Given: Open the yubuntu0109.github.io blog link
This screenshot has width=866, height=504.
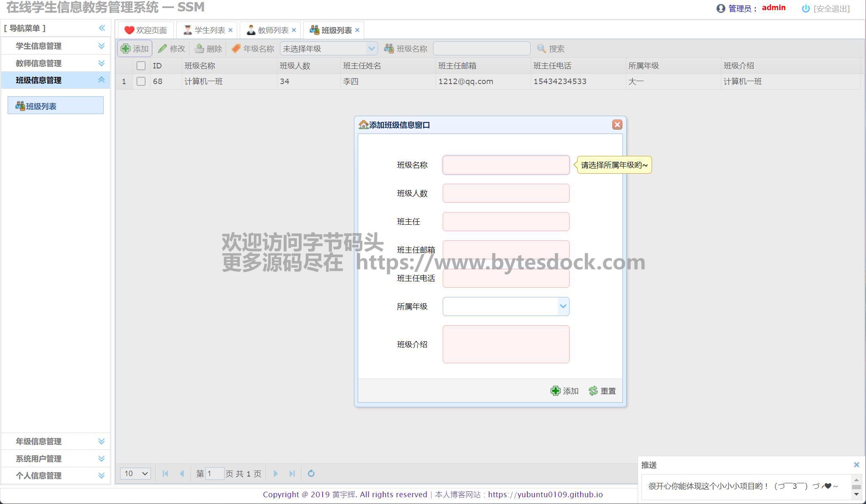Looking at the screenshot, I should pos(545,494).
